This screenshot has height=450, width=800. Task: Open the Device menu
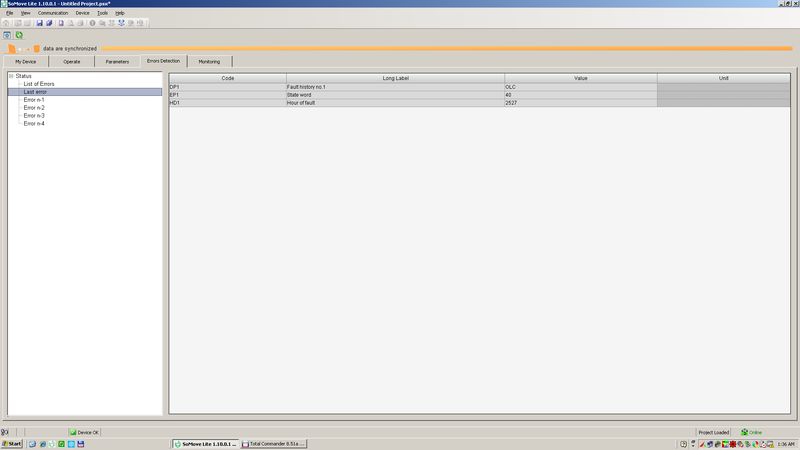(82, 13)
